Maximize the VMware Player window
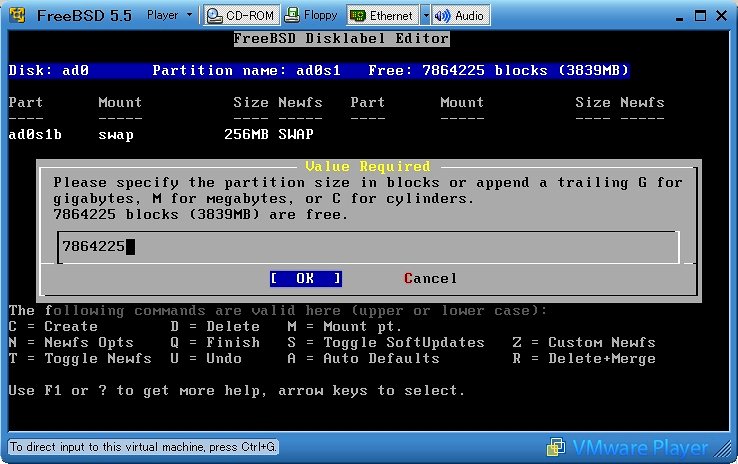This screenshot has width=738, height=464. pos(696,15)
